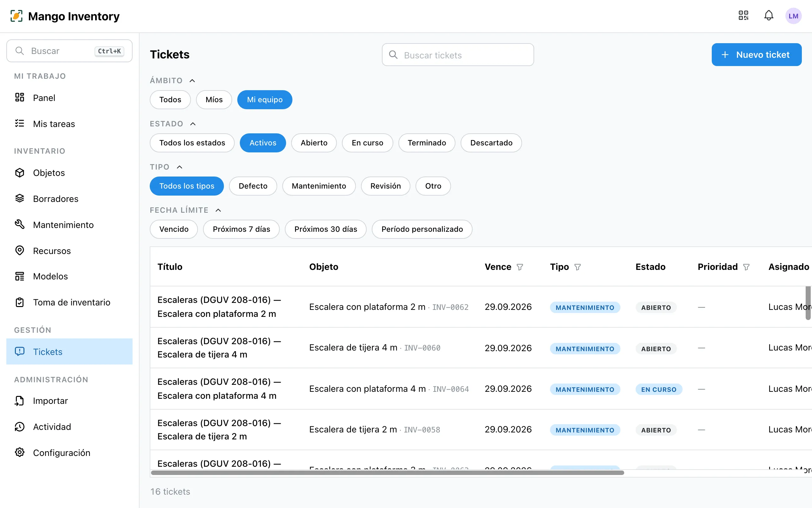Open the Tickets sidebar item
Image resolution: width=812 pixels, height=508 pixels.
tap(69, 351)
